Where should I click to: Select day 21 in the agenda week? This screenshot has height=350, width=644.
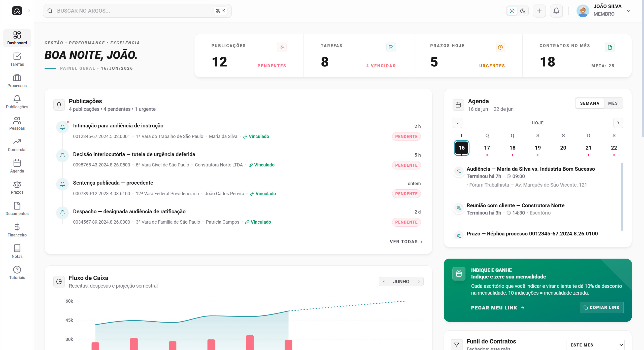588,148
